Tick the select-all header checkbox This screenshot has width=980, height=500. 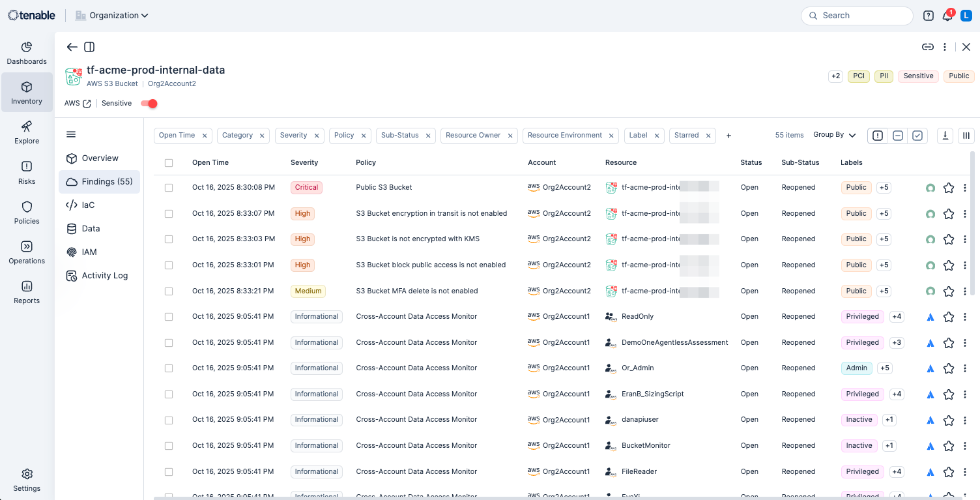pyautogui.click(x=169, y=163)
